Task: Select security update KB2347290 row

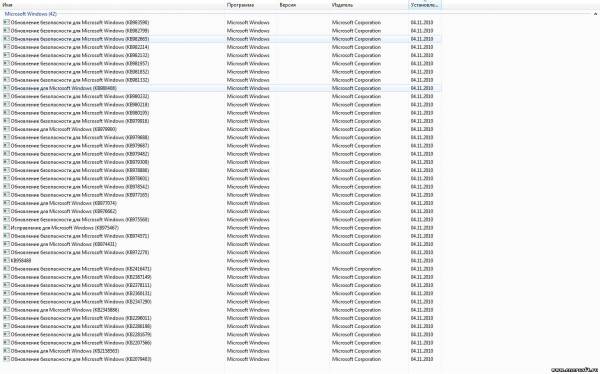Action: [x=222, y=302]
